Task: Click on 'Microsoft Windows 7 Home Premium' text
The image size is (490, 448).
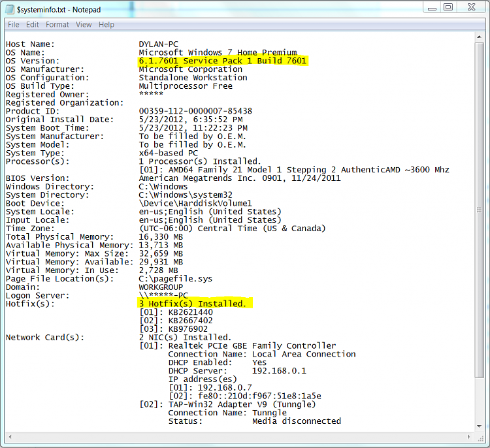Action: click(218, 52)
